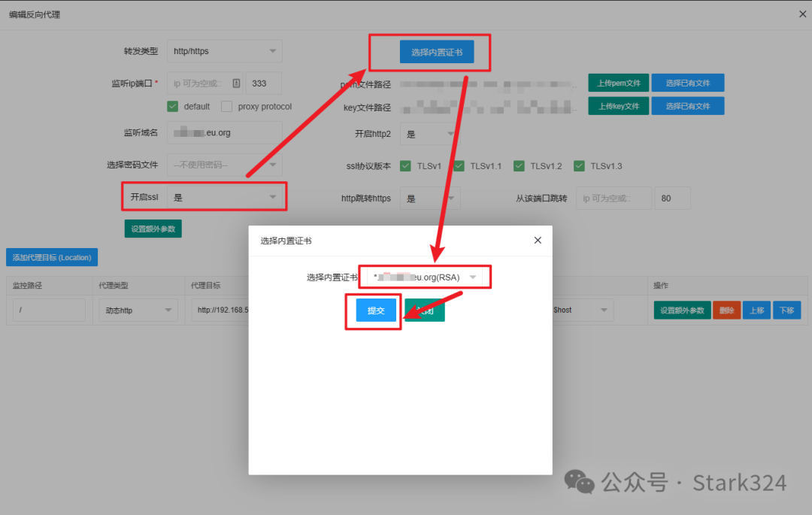Open the 选择内置证书 dropdown in popup
Viewport: 812px width, 515px height.
coord(425,277)
